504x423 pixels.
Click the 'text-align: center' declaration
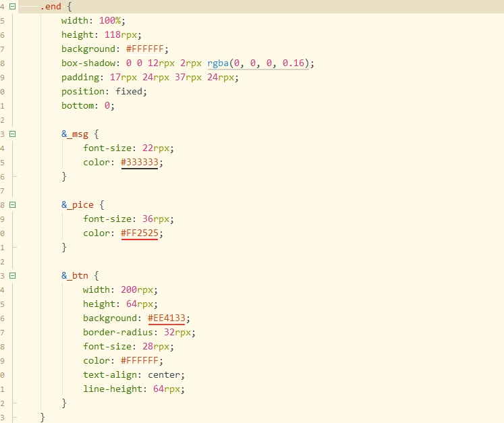coord(134,375)
